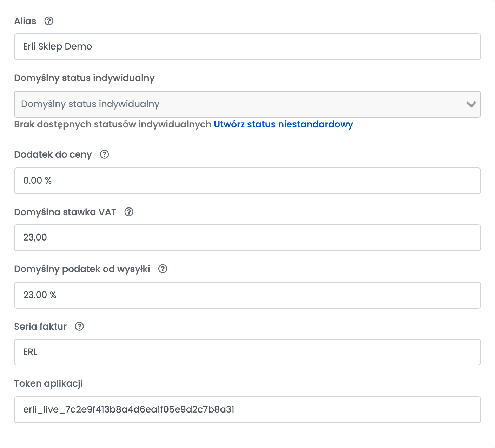Click the Dodatek do ceny 0.00 % field
Image resolution: width=495 pixels, height=448 pixels.
[247, 181]
